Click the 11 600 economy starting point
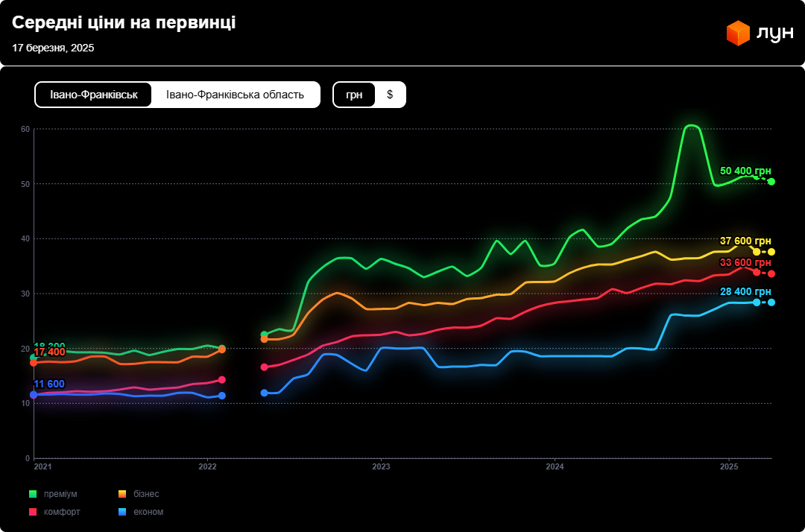This screenshot has width=805, height=532. pyautogui.click(x=34, y=395)
